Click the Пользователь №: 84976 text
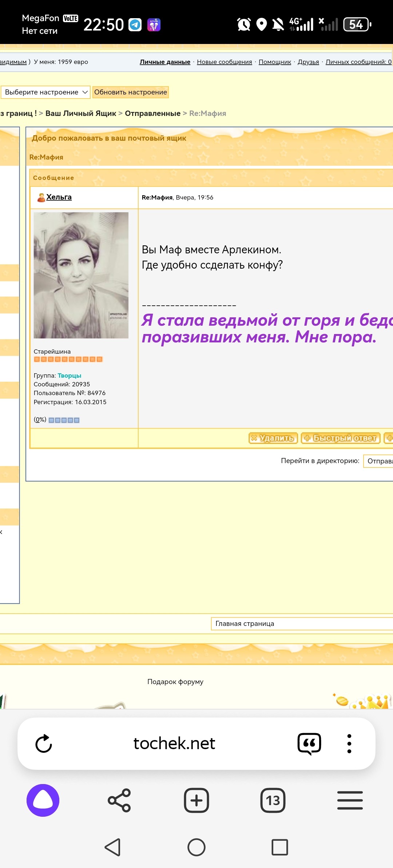 [70, 393]
